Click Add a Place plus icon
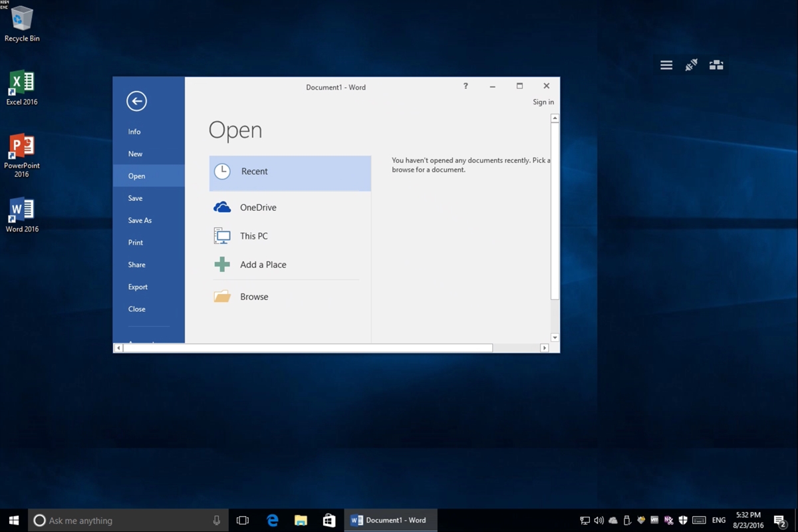798x532 pixels. (x=222, y=265)
